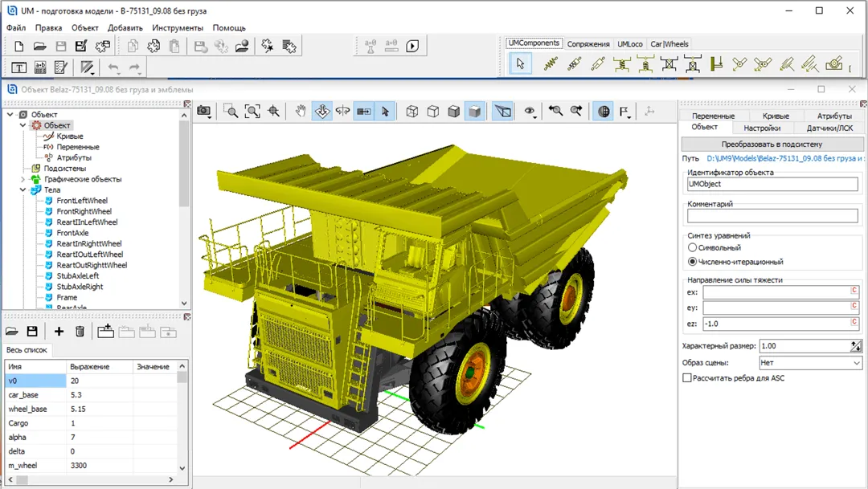The width and height of the screenshot is (868, 489).
Task: Click the C button next to ex field
Action: pos(854,291)
